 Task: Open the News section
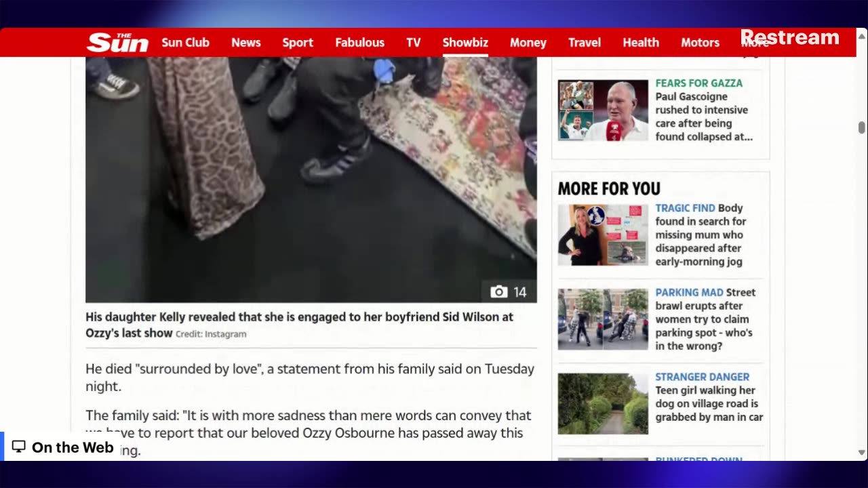245,42
